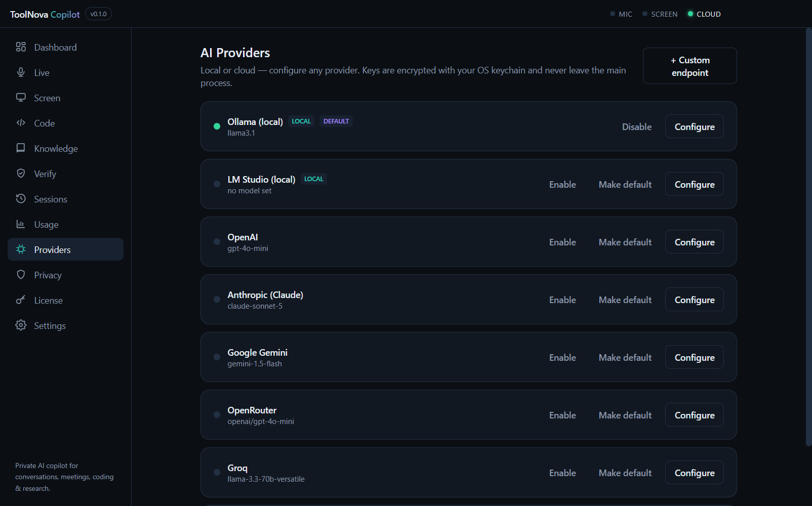Make Anthropic (Claude) the default
The height and width of the screenshot is (506, 812).
click(x=625, y=300)
